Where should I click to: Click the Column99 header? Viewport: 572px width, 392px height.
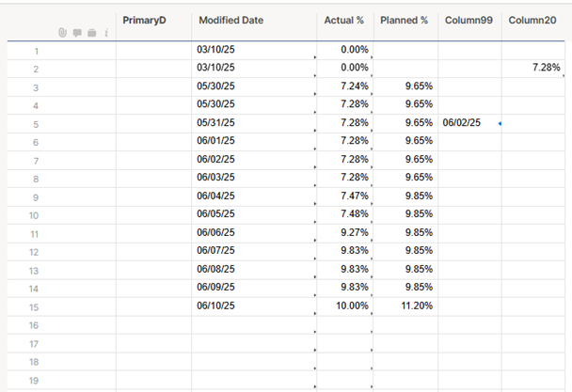click(469, 21)
